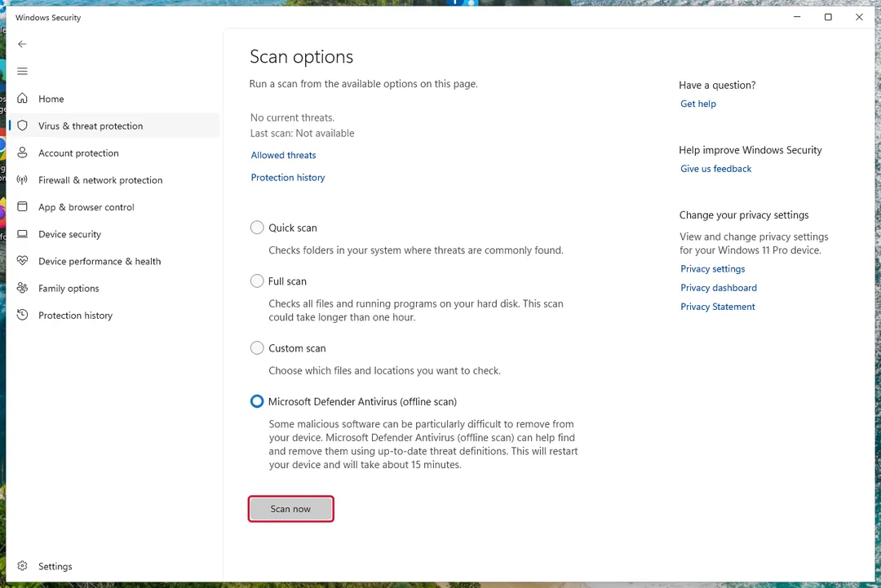Image resolution: width=881 pixels, height=588 pixels.
Task: Click the Scan now button
Action: click(x=290, y=509)
